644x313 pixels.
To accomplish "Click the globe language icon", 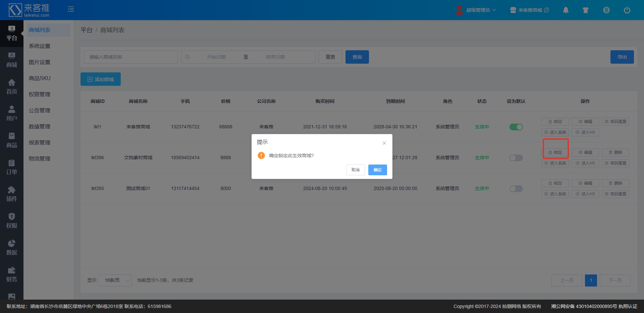I will coord(606,10).
